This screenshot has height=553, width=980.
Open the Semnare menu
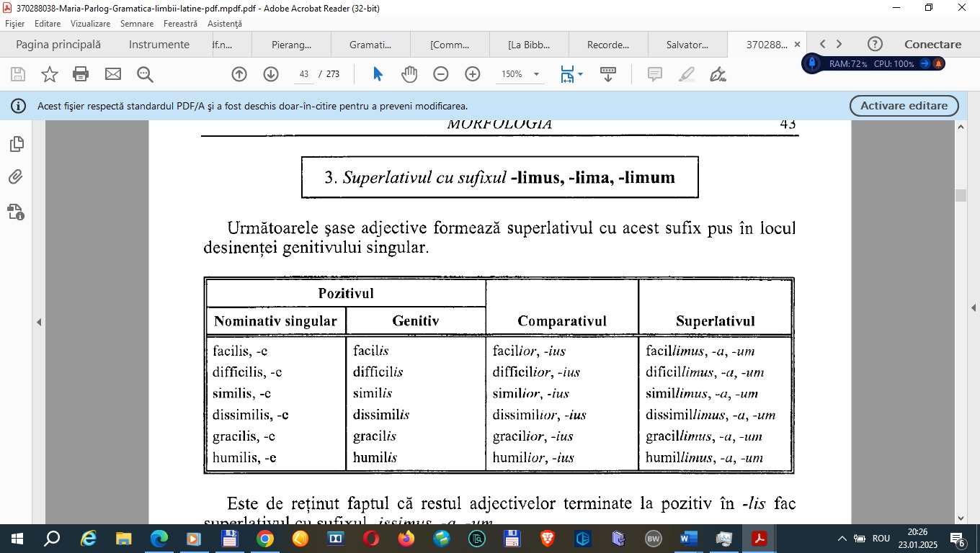137,24
